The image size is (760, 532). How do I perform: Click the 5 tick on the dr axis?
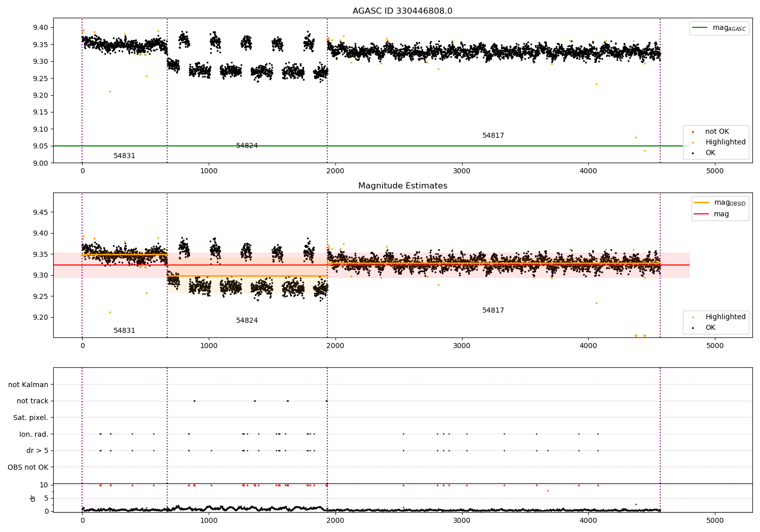tap(46, 499)
